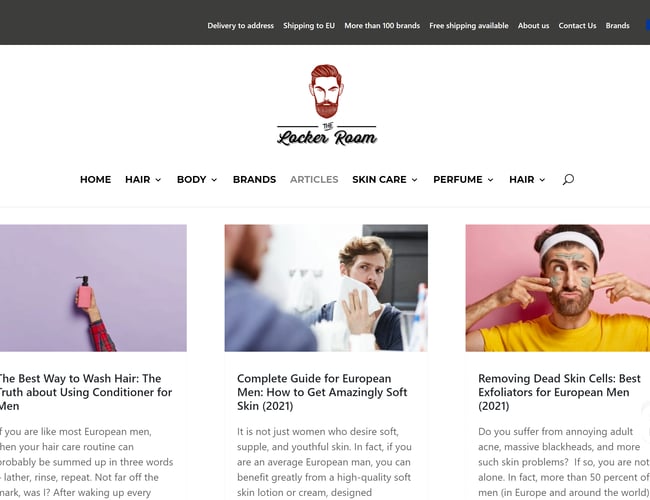Click Brands in the top bar
Viewport: 650px width, 500px height.
click(617, 26)
